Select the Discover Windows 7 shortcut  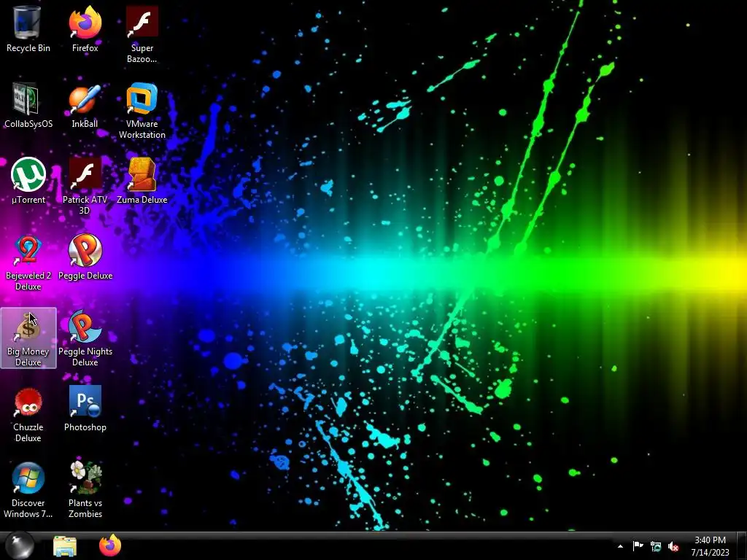click(28, 489)
